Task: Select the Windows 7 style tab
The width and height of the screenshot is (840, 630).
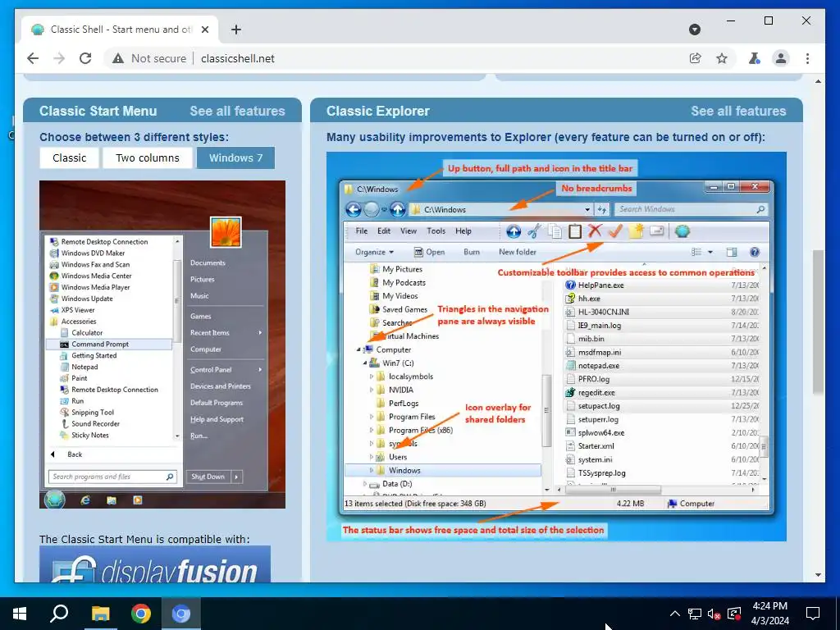Action: click(x=235, y=158)
